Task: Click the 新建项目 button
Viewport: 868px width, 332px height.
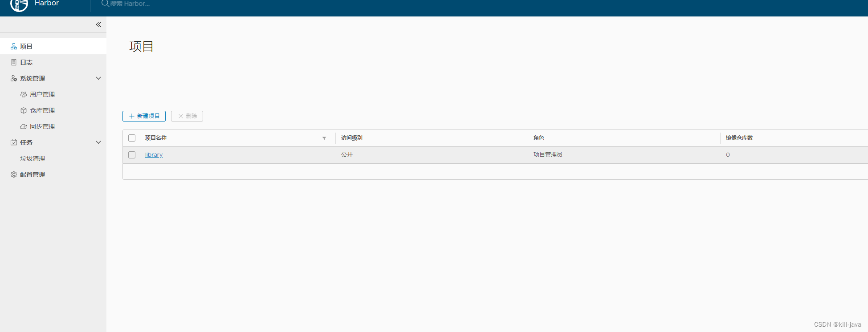Action: pos(144,116)
